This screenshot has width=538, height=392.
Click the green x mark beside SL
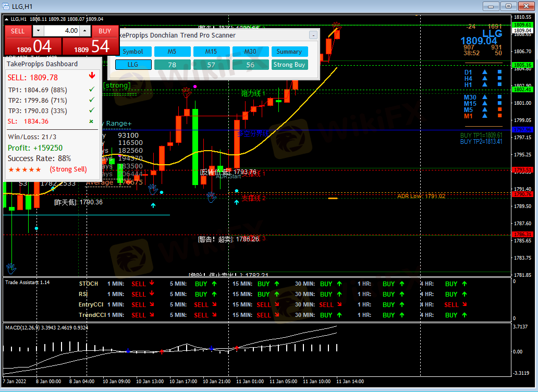(x=92, y=121)
